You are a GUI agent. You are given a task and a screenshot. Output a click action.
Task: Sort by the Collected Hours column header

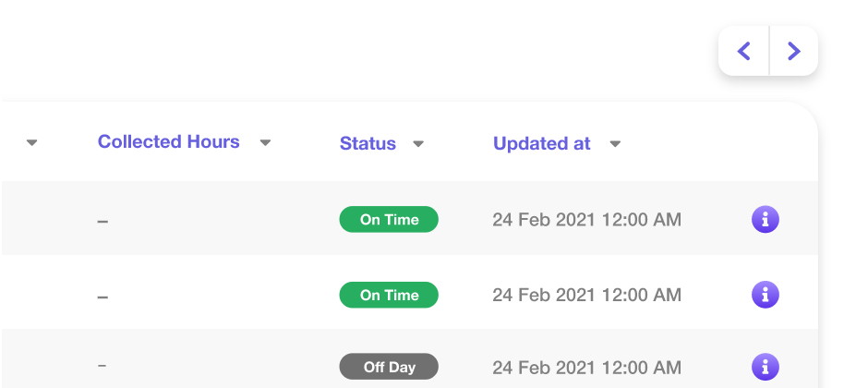point(169,142)
